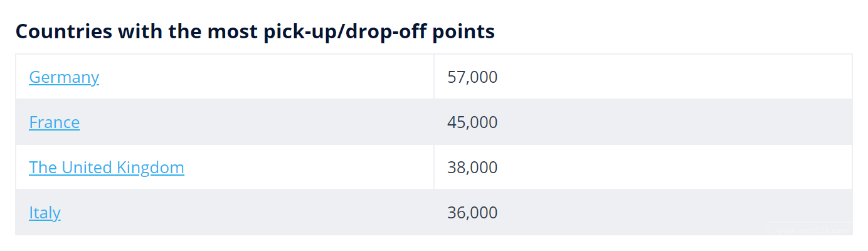The image size is (868, 251).
Task: Click the 38,000 table value
Action: (472, 168)
